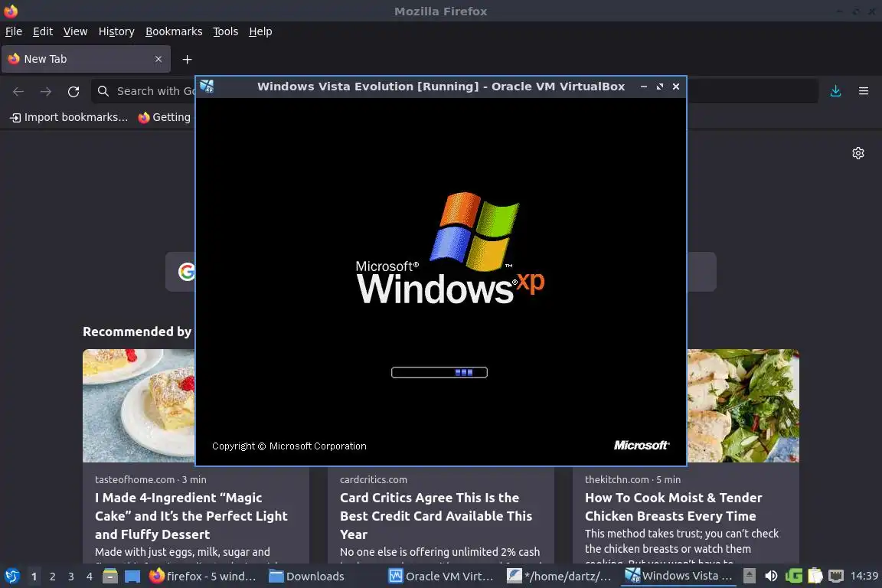This screenshot has width=882, height=588.
Task: Click the search magnifier in address bar
Action: (x=103, y=91)
